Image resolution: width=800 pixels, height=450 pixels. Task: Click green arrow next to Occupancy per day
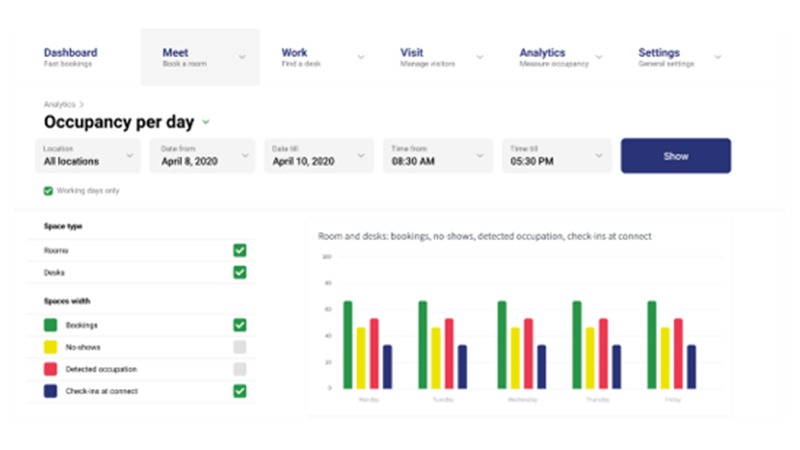(206, 122)
